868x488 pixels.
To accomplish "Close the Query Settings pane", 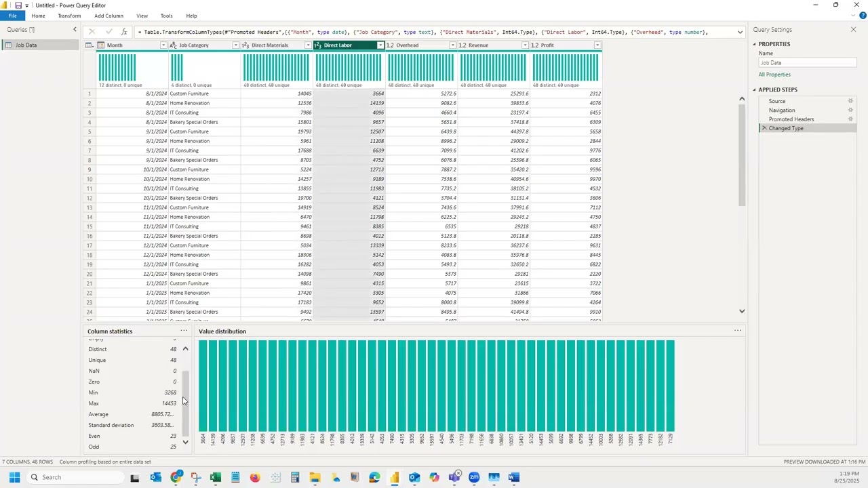I will tap(853, 29).
